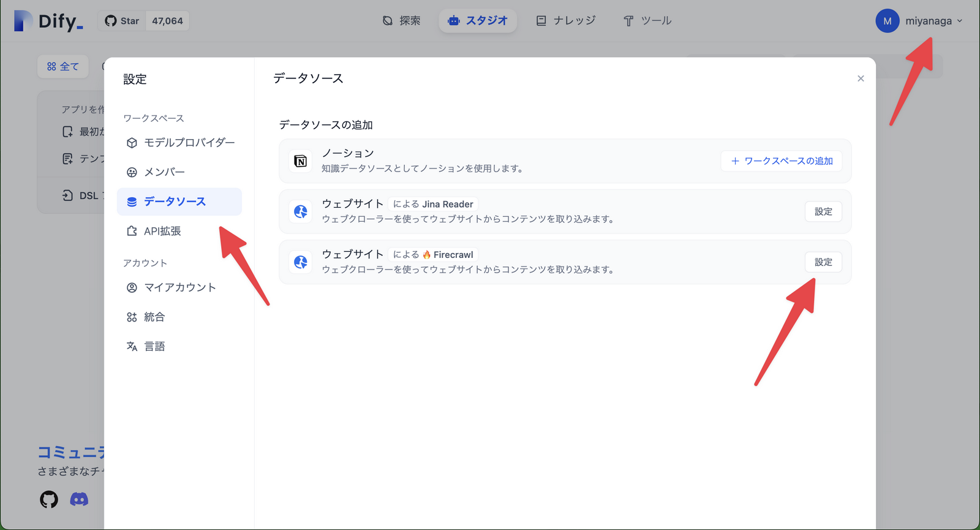Click the ワークスペース section label

coord(154,118)
